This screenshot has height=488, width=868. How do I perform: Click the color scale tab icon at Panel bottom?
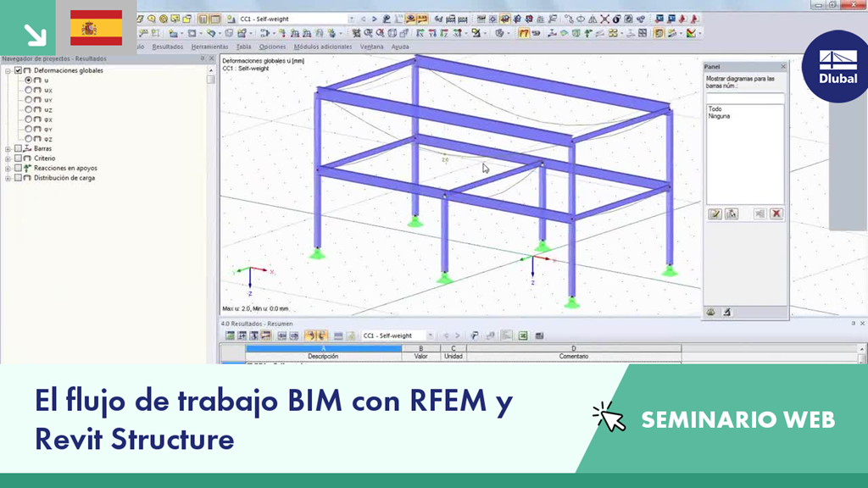[711, 313]
